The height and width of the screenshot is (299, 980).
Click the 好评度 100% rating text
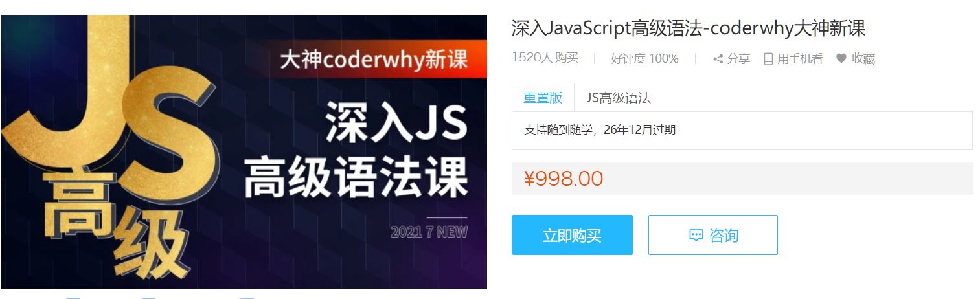coord(644,59)
